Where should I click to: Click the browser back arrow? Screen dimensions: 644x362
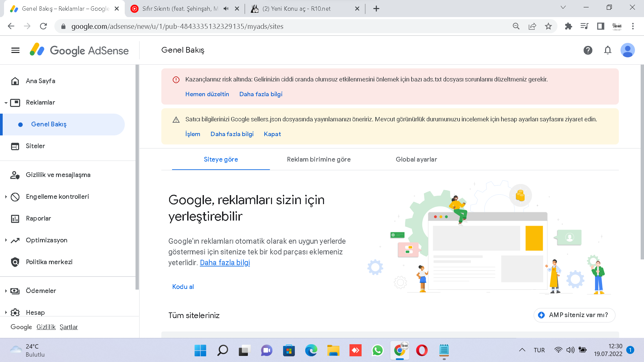11,26
